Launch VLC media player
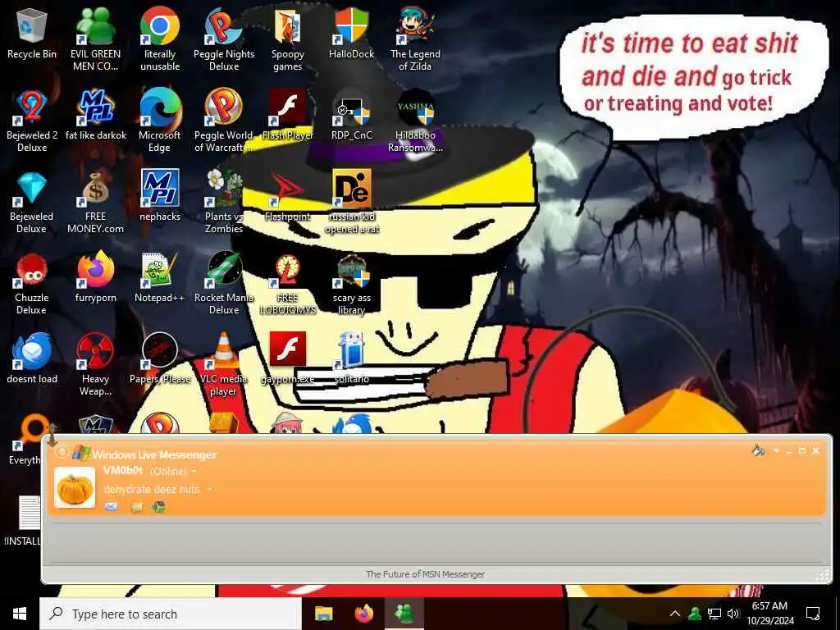The image size is (840, 630). click(224, 364)
